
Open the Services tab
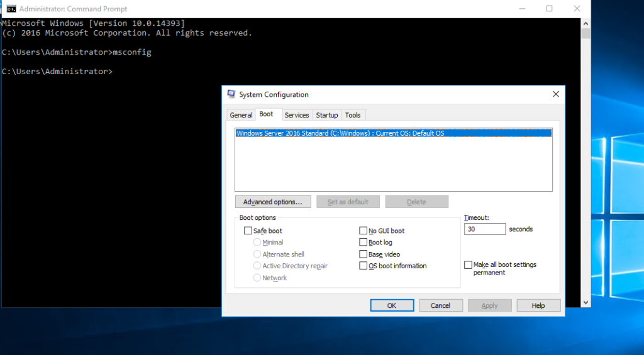(x=297, y=115)
